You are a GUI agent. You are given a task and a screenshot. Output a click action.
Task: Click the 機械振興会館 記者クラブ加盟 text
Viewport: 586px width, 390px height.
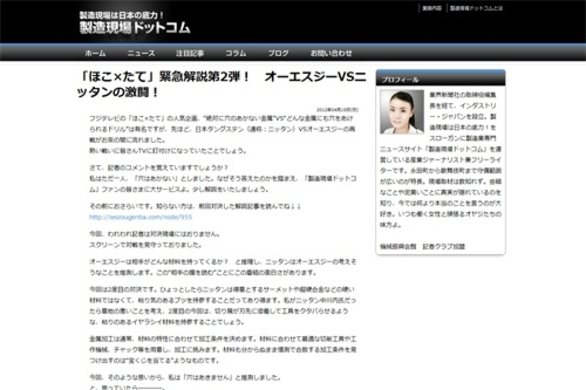click(x=422, y=247)
